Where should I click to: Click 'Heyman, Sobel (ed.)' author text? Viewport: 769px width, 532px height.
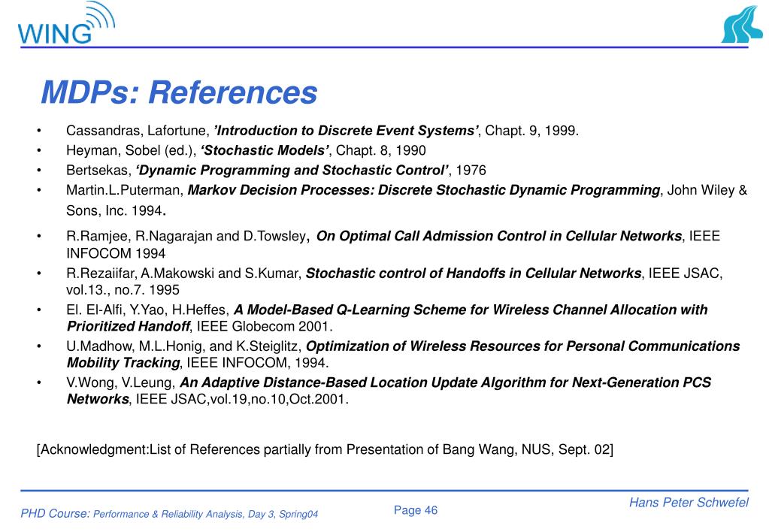[129, 150]
